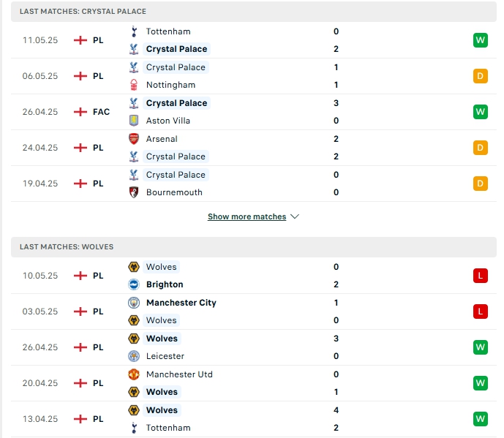Click the chevron next to Show more matches
504x438 pixels.
[x=295, y=217]
